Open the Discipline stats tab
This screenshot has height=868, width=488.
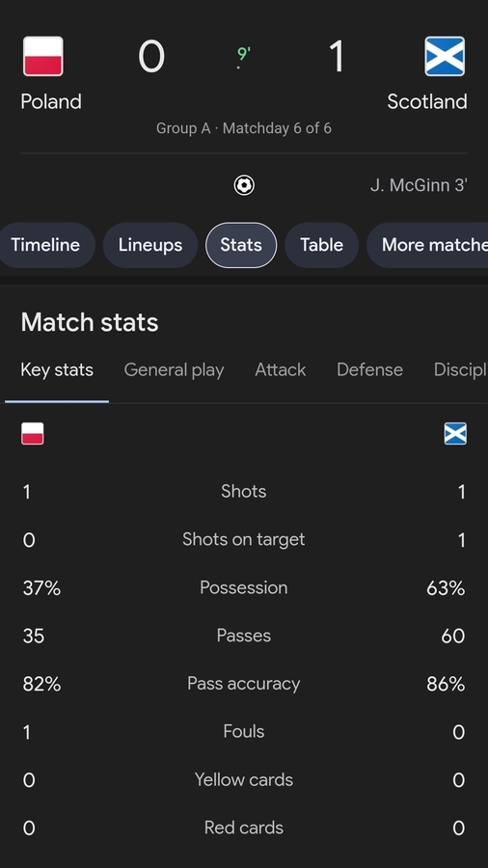click(460, 369)
